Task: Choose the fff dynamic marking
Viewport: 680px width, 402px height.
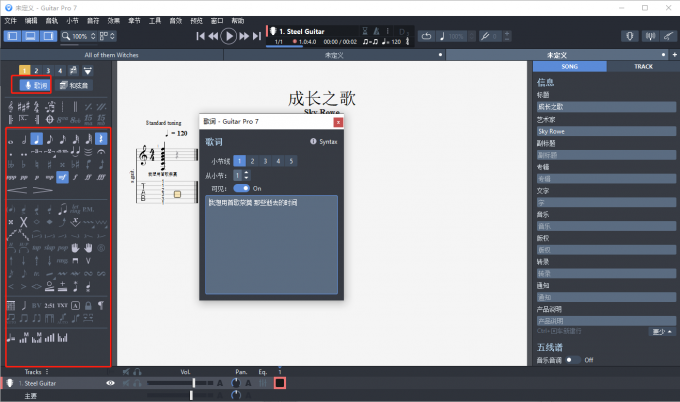Action: click(x=101, y=177)
